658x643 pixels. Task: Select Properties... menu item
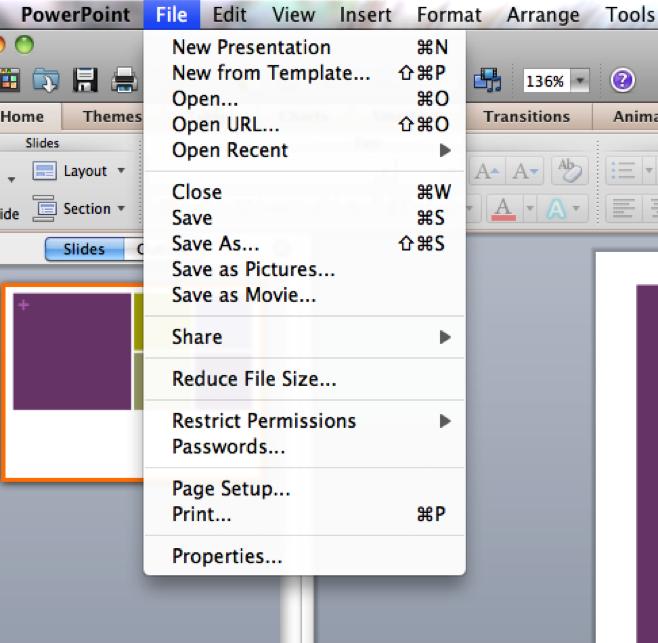click(x=304, y=556)
